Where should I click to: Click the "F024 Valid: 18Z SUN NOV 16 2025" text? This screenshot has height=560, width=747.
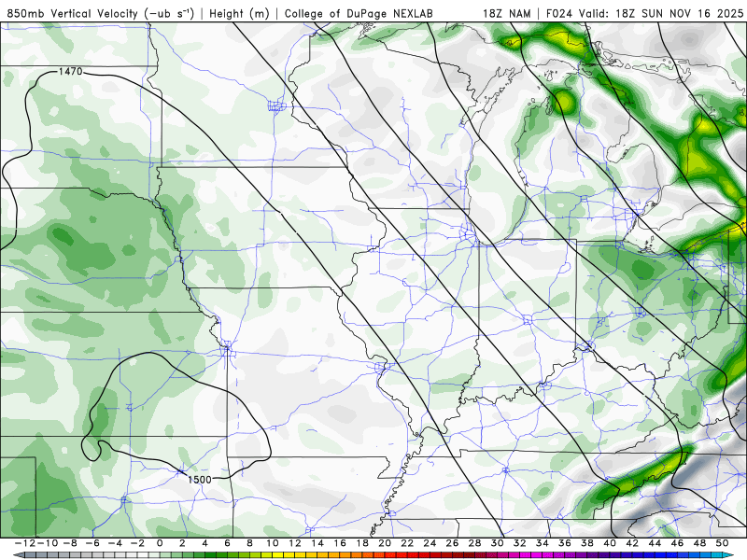pyautogui.click(x=644, y=13)
